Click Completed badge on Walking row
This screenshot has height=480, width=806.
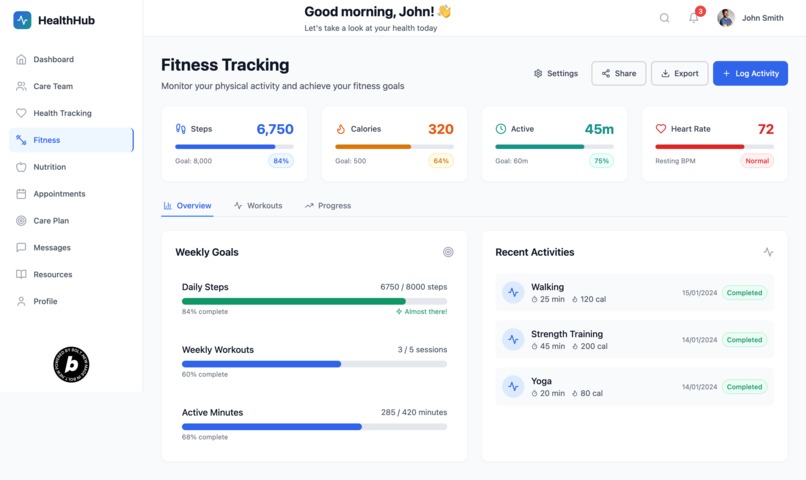point(744,292)
